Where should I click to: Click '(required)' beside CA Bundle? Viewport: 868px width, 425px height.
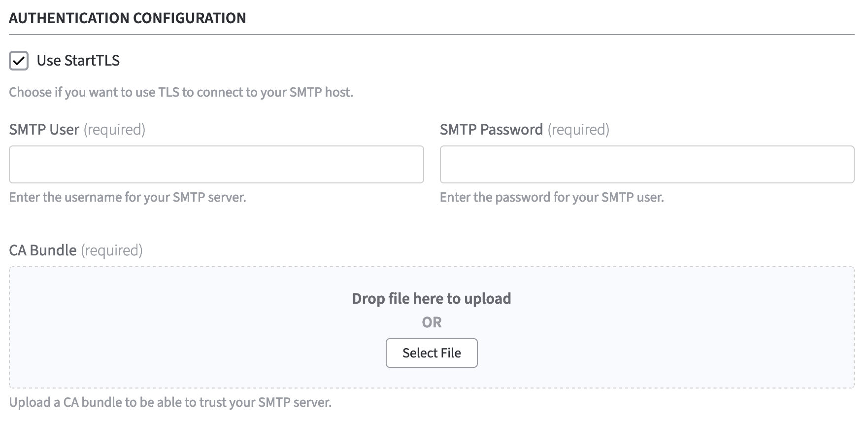pyautogui.click(x=112, y=250)
